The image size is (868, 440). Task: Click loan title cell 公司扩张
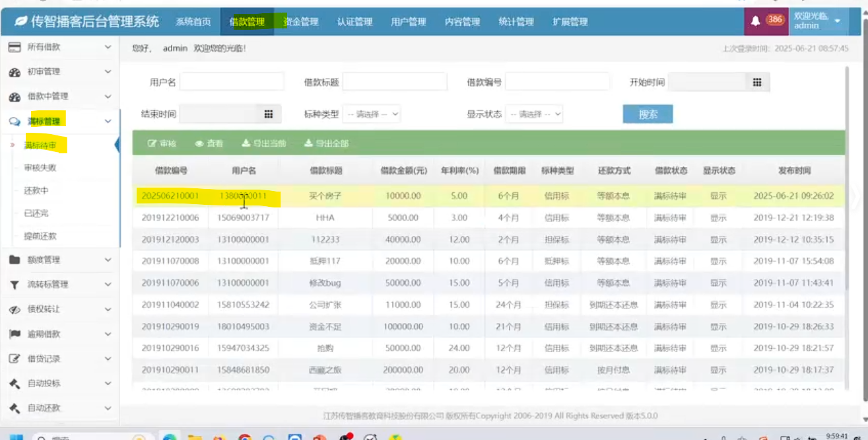[x=326, y=305]
